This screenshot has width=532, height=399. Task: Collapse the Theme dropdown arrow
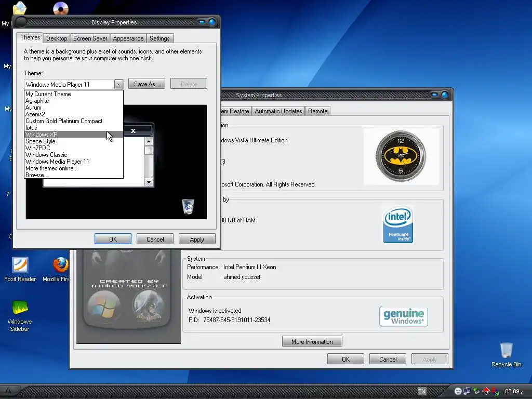tap(118, 84)
